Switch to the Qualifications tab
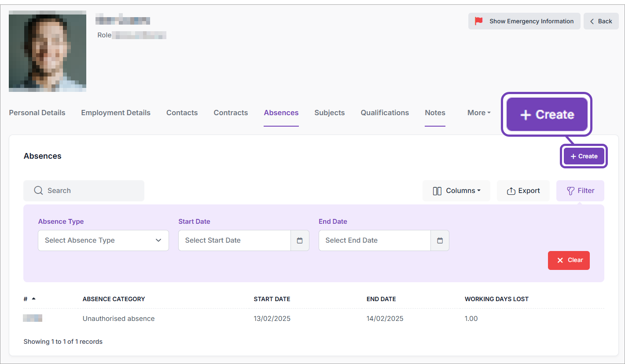 pos(384,113)
